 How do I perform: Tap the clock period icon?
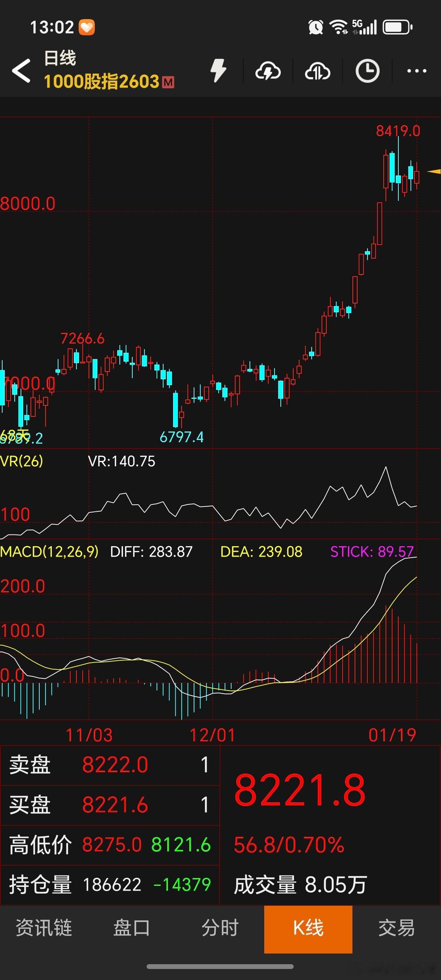pyautogui.click(x=367, y=71)
